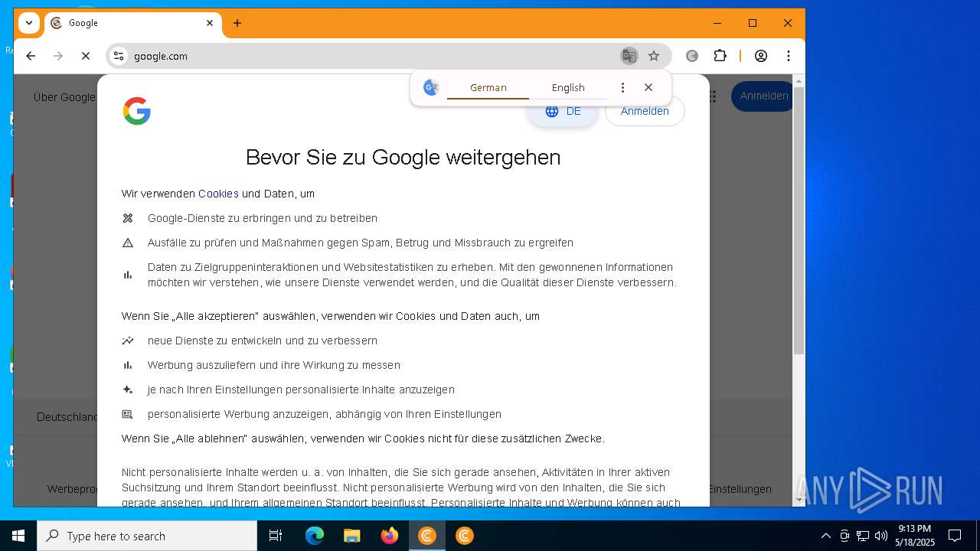Open translate options three-dot menu

tap(622, 88)
